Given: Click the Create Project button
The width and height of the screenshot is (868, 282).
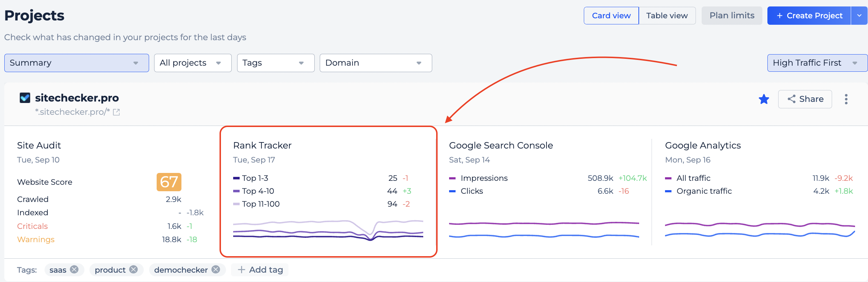Looking at the screenshot, I should (x=809, y=15).
